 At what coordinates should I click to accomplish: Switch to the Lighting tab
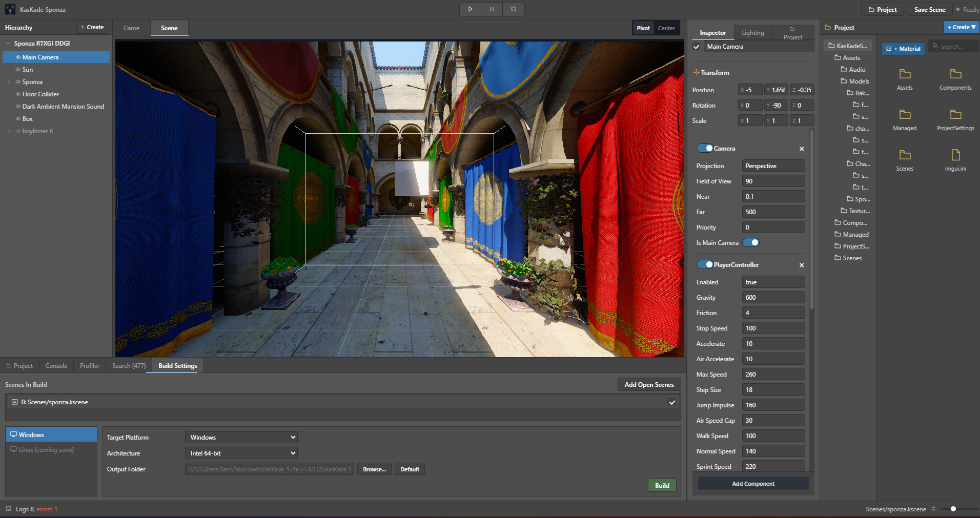click(x=752, y=33)
